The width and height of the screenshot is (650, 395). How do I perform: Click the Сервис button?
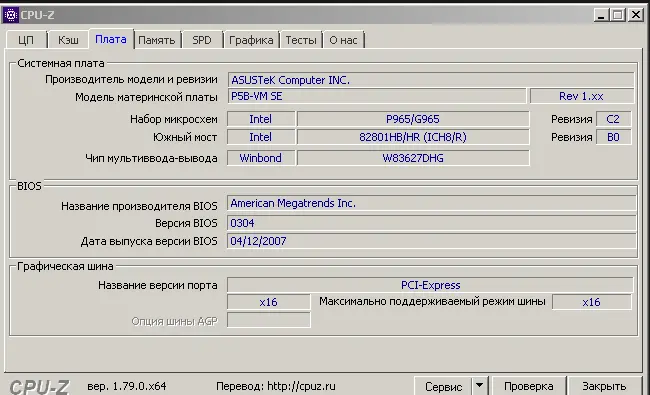443,386
